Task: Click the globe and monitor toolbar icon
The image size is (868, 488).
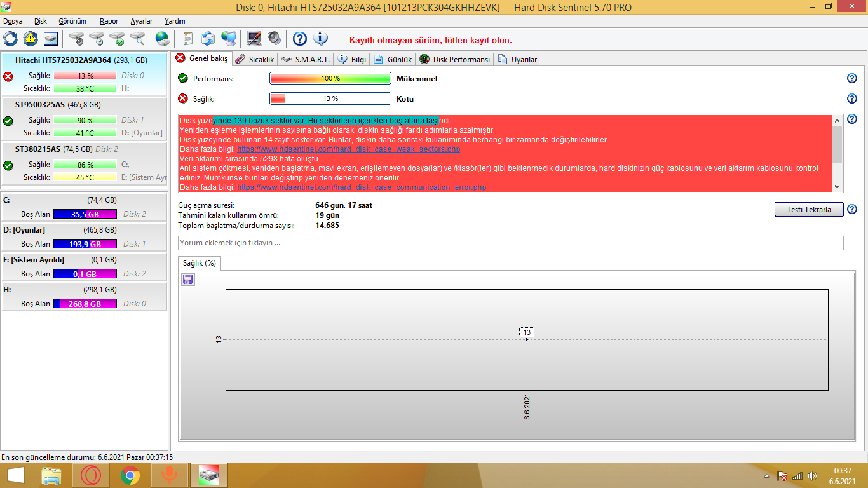Action: tap(229, 39)
